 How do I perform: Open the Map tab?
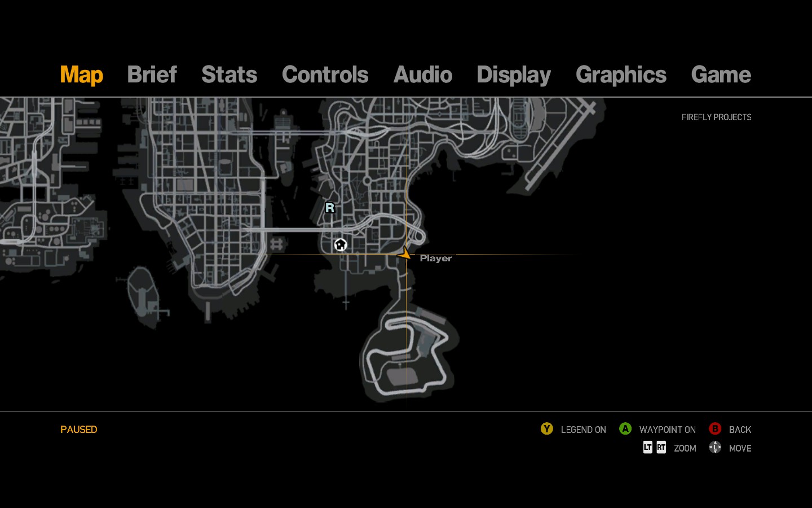[82, 75]
